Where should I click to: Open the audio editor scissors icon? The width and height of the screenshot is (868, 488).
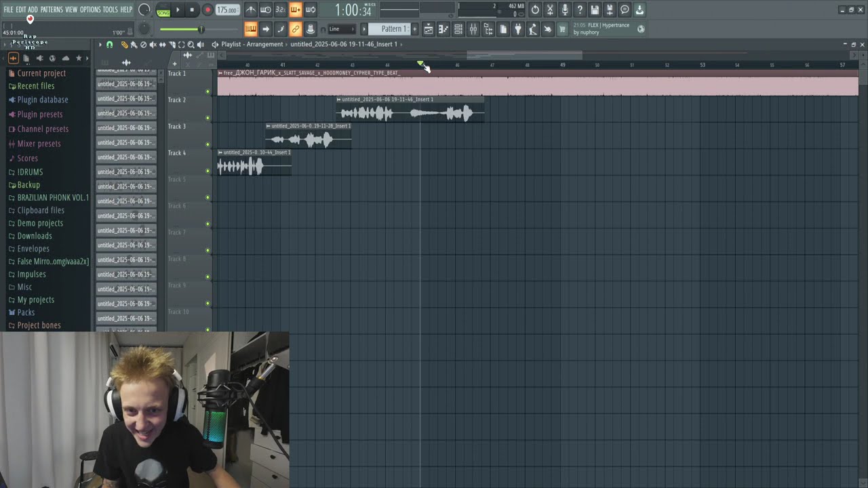click(550, 9)
